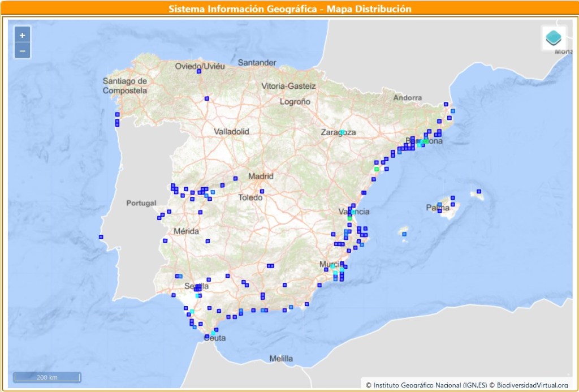
Task: Select the isolated marker off Portugal's west coast
Action: [101, 237]
